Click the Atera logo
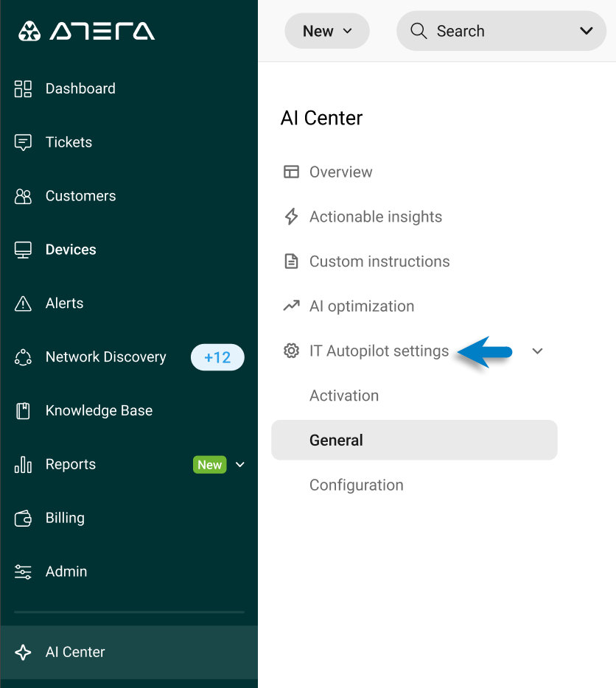616x688 pixels. tap(85, 31)
